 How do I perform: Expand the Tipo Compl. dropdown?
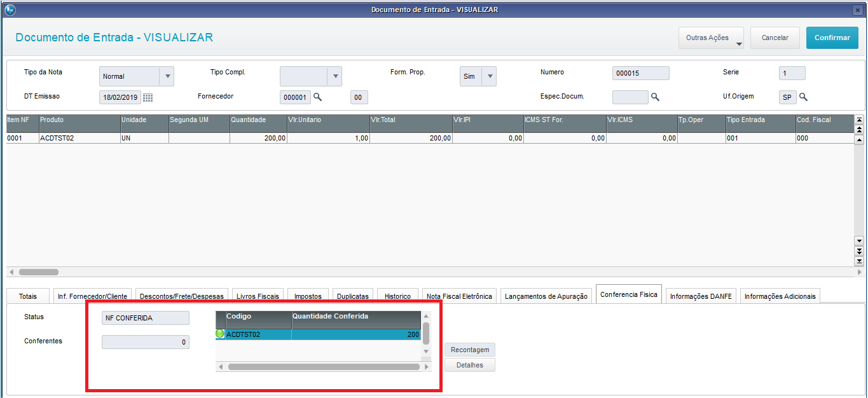pyautogui.click(x=335, y=76)
